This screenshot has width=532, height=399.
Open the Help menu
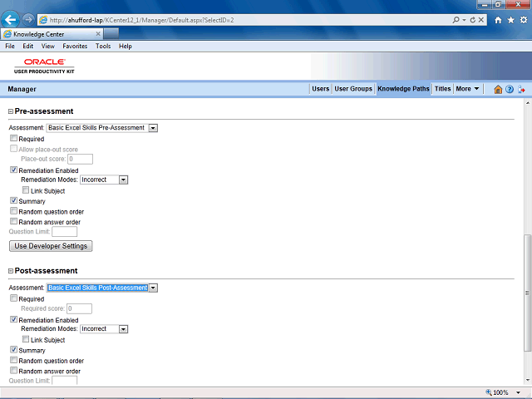tap(126, 47)
